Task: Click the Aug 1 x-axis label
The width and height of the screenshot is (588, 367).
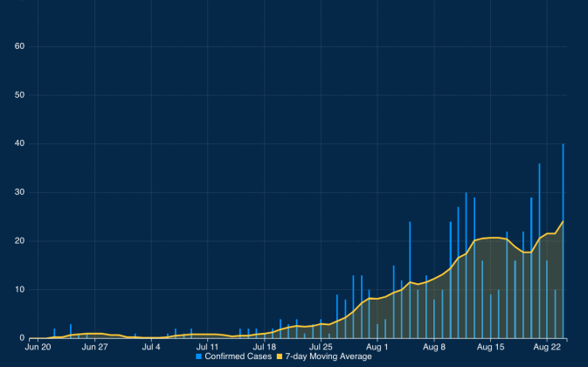Action: (377, 347)
